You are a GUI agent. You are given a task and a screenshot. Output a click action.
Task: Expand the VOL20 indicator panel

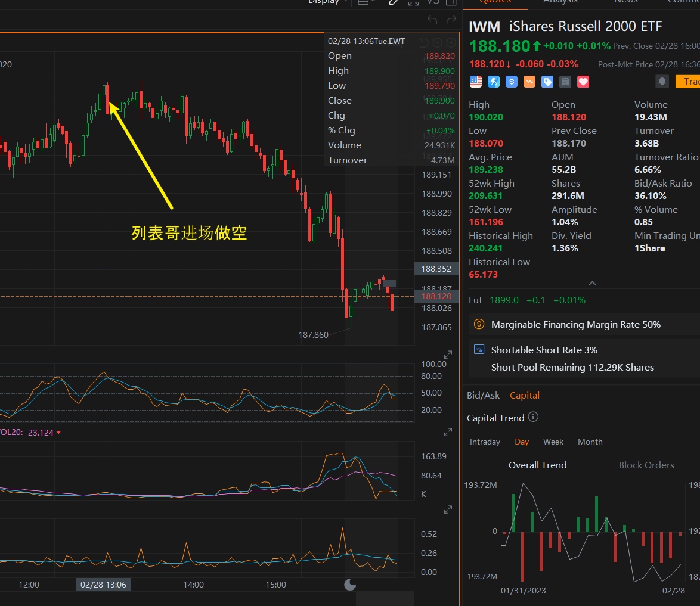click(x=448, y=432)
